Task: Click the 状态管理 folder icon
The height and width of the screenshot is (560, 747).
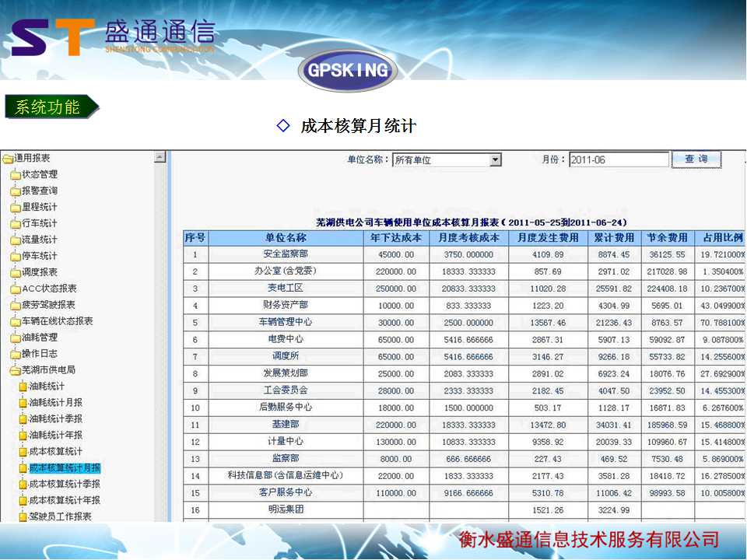Action: (16, 175)
